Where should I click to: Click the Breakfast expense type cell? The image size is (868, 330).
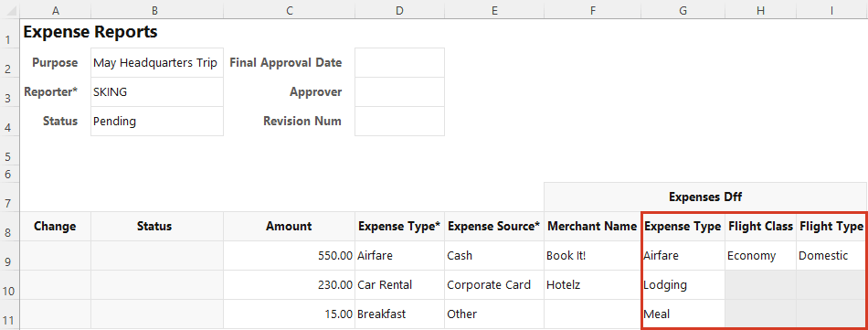399,314
